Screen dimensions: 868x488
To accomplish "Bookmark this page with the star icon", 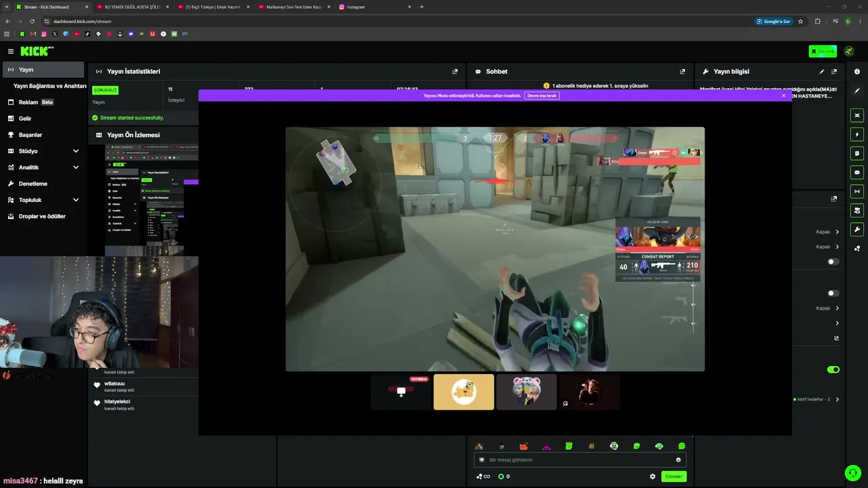I will (x=800, y=21).
